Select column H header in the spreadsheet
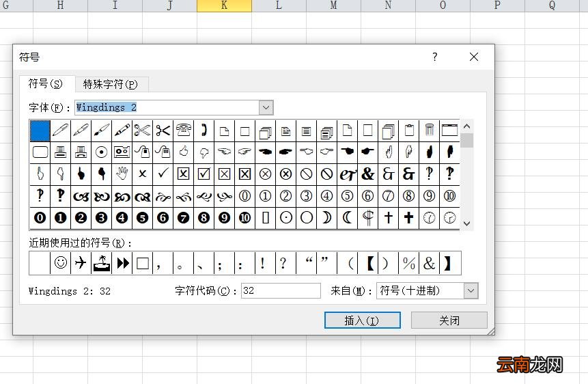The image size is (588, 384). pos(60,5)
